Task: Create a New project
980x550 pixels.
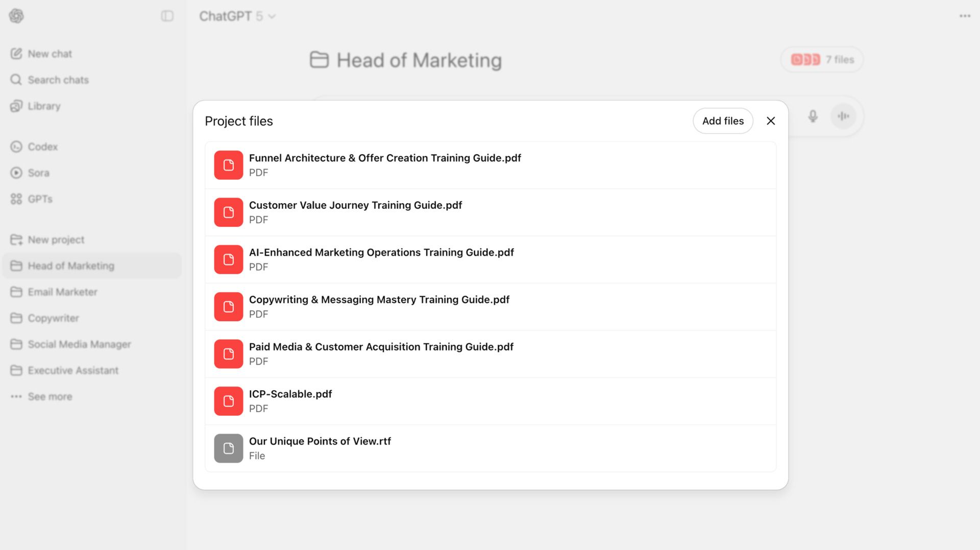Action: coord(47,240)
